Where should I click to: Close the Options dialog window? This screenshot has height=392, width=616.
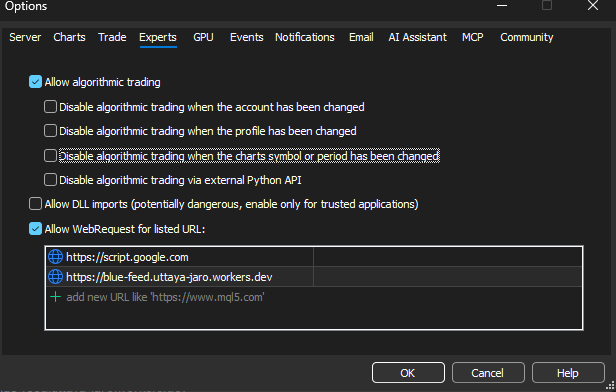click(593, 5)
